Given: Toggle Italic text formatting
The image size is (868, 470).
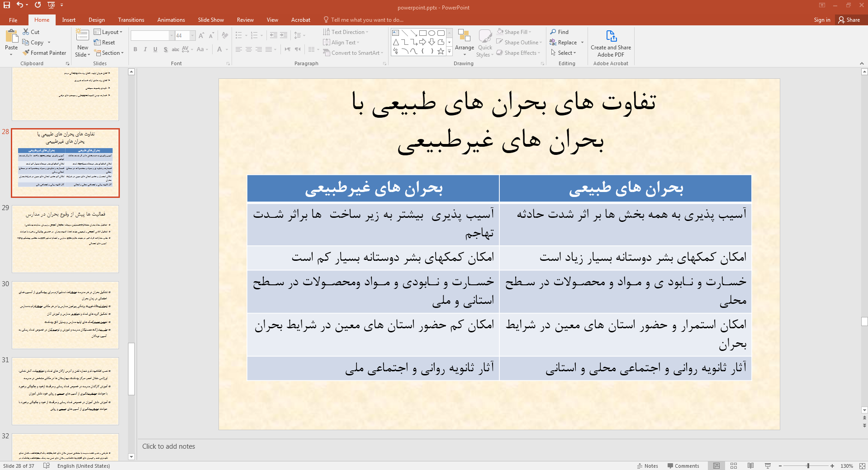Looking at the screenshot, I should pyautogui.click(x=145, y=49).
